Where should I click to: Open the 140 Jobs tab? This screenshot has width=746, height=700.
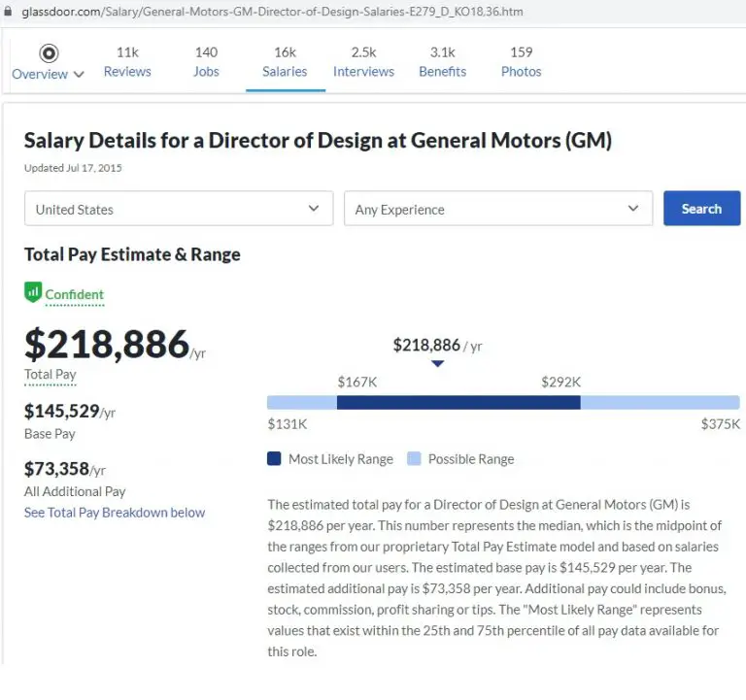pyautogui.click(x=206, y=62)
